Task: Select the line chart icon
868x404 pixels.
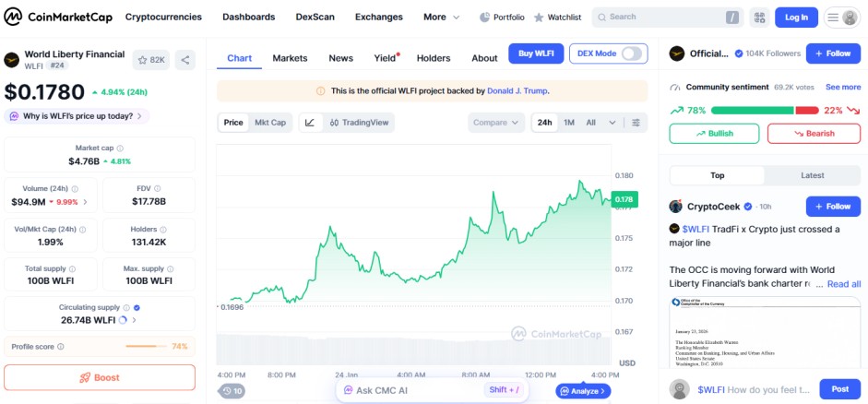Action: tap(310, 123)
